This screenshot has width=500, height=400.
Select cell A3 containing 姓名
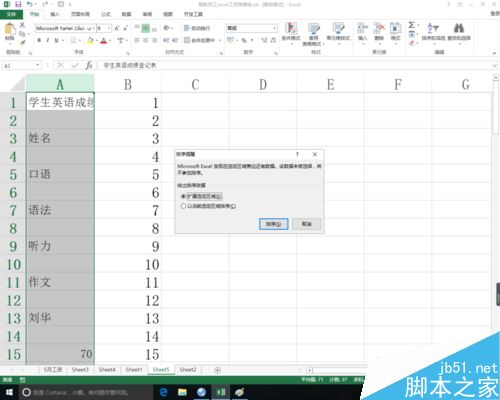coord(60,138)
